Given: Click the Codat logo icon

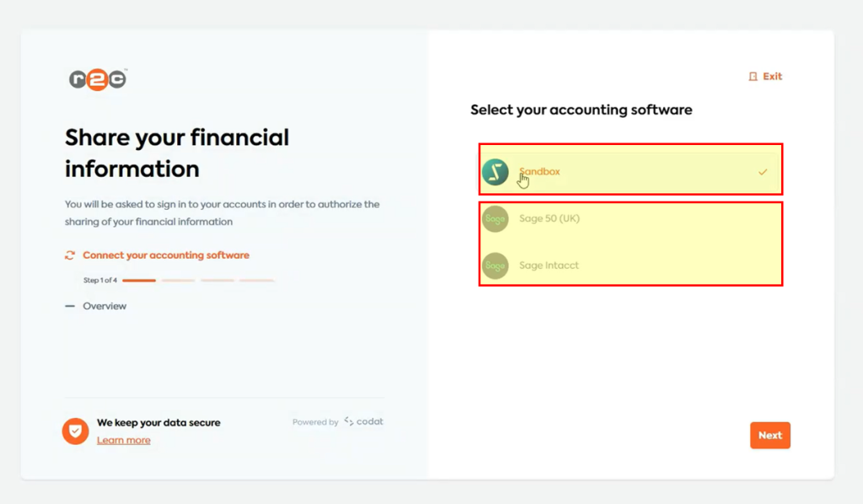Looking at the screenshot, I should (x=348, y=421).
